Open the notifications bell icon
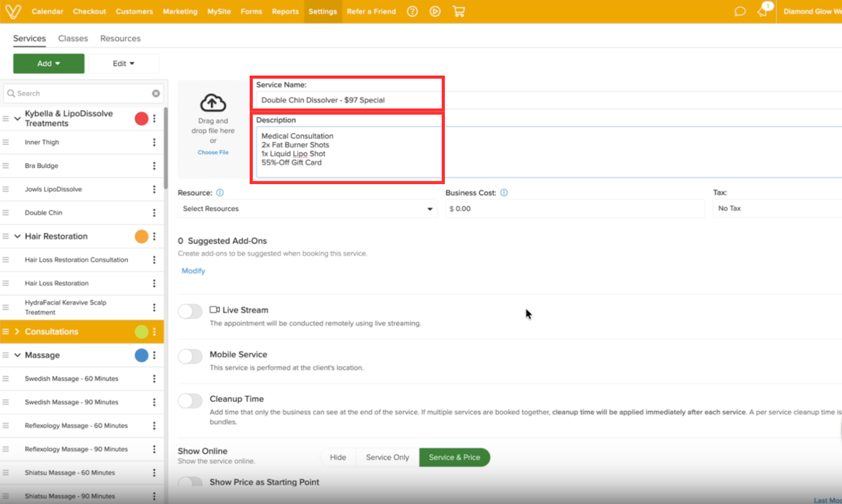Screen dimensions: 842x504 click(x=763, y=12)
